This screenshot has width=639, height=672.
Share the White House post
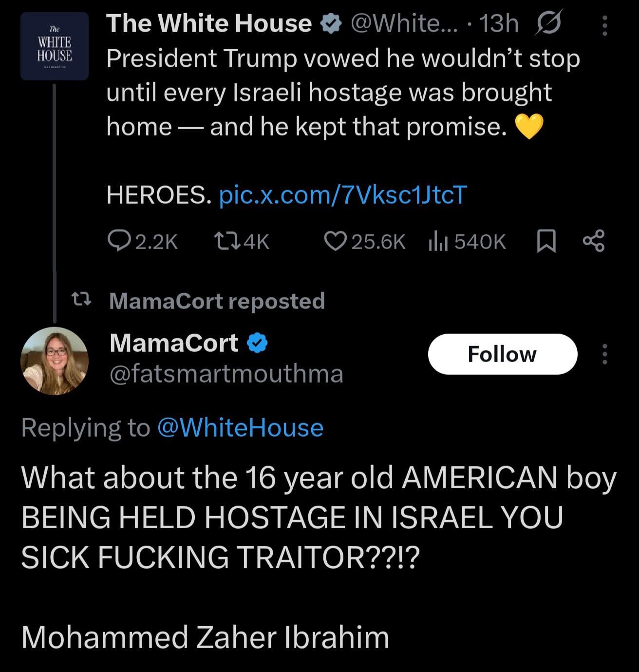click(593, 241)
